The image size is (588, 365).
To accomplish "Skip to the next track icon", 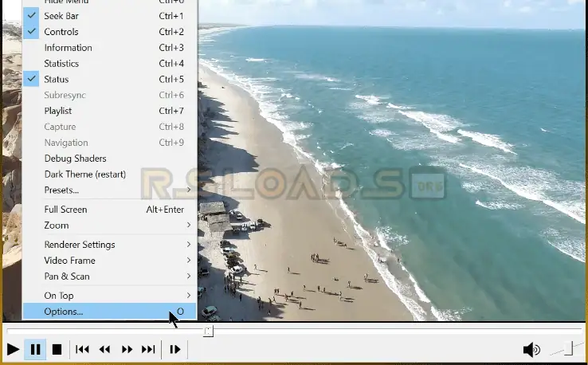I will coord(148,349).
